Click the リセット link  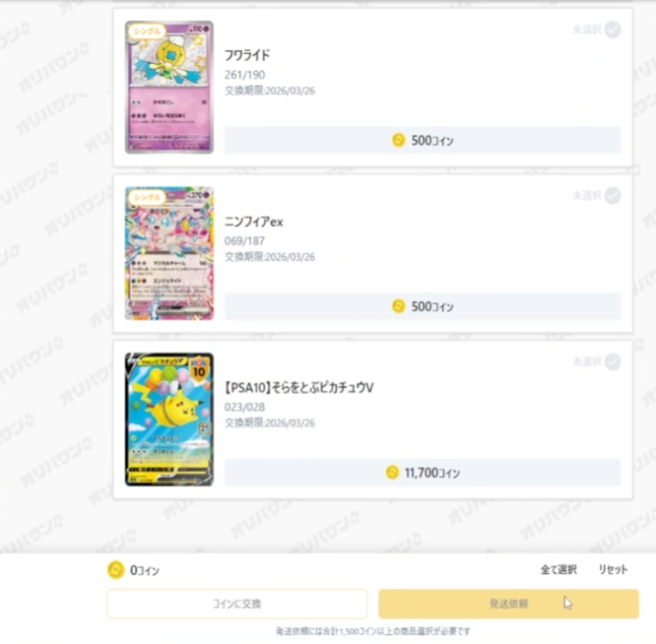click(x=613, y=569)
